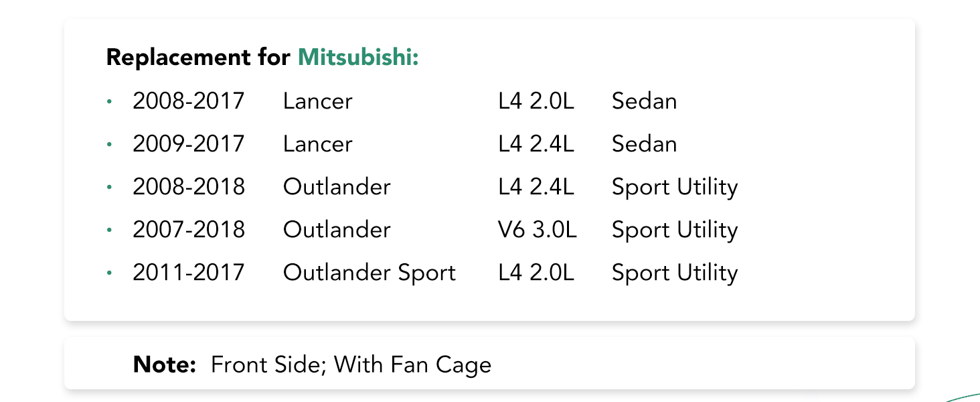Image resolution: width=980 pixels, height=402 pixels.
Task: Click the V6 3.0L engine text
Action: 537,230
